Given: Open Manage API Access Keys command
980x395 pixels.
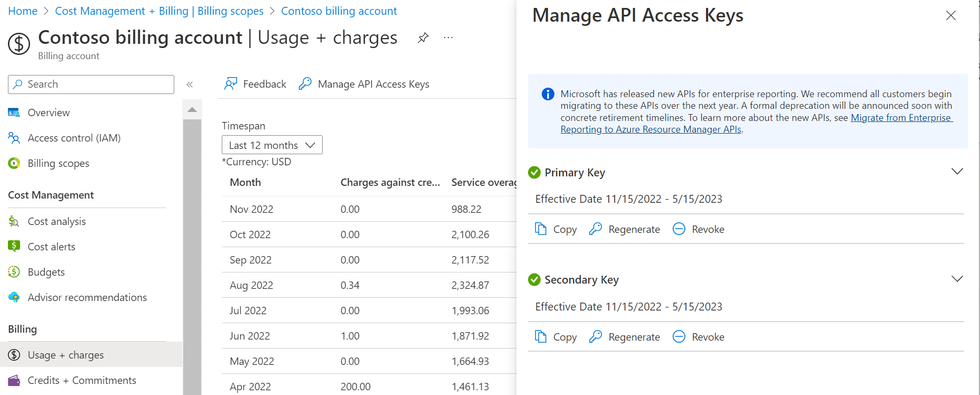Looking at the screenshot, I should pos(364,84).
